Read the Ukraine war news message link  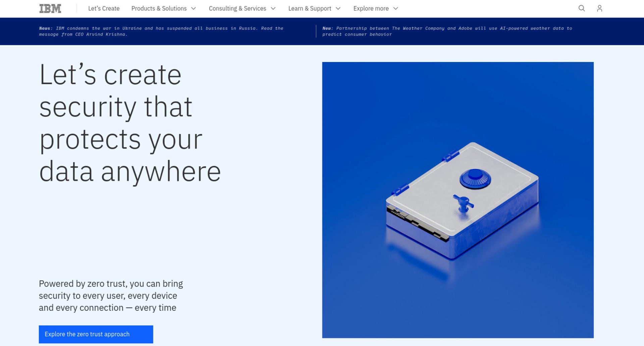(x=161, y=31)
